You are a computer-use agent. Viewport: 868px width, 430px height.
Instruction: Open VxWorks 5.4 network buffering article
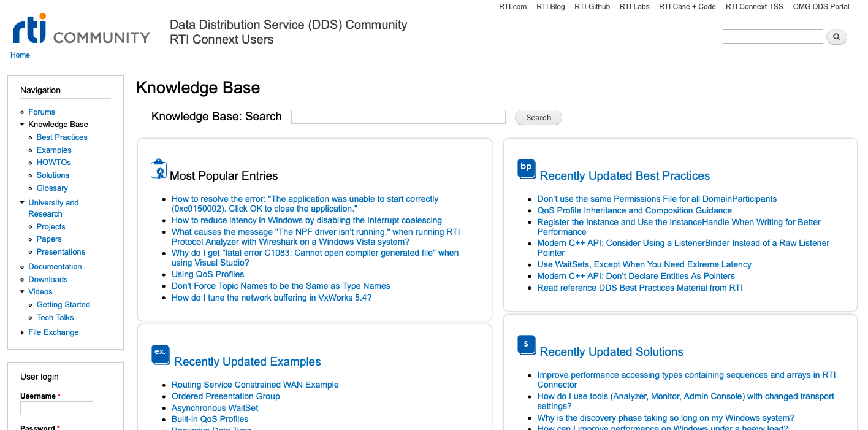(272, 298)
